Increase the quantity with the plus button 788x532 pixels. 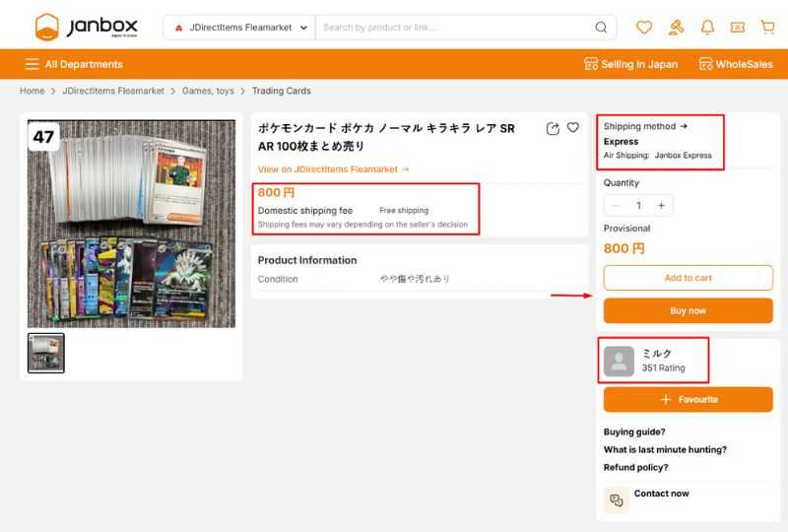[661, 205]
